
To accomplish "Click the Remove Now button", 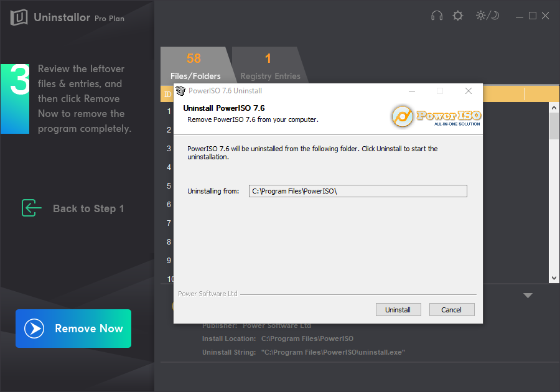I will [x=73, y=329].
